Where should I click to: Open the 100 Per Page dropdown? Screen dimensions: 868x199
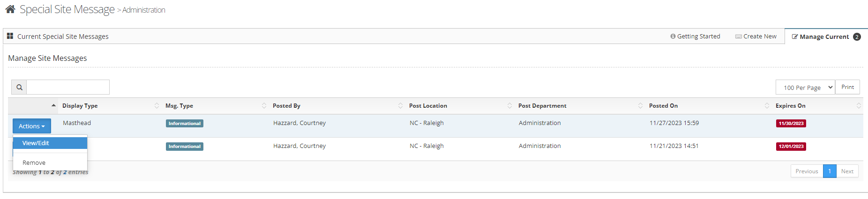tap(805, 88)
